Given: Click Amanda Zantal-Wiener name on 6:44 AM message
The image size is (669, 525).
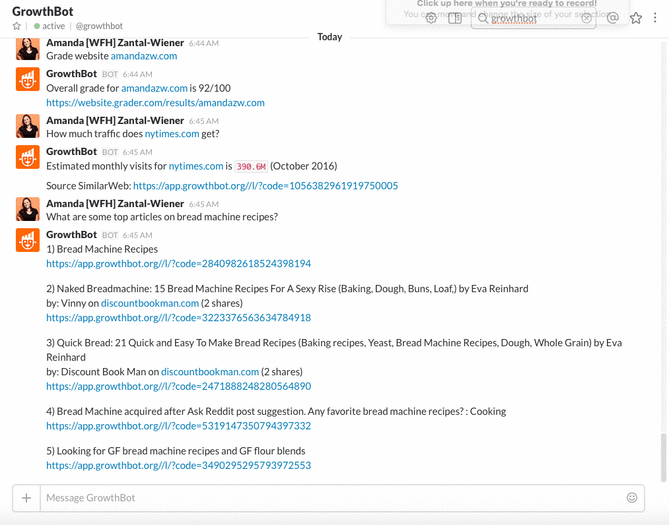Looking at the screenshot, I should [115, 43].
